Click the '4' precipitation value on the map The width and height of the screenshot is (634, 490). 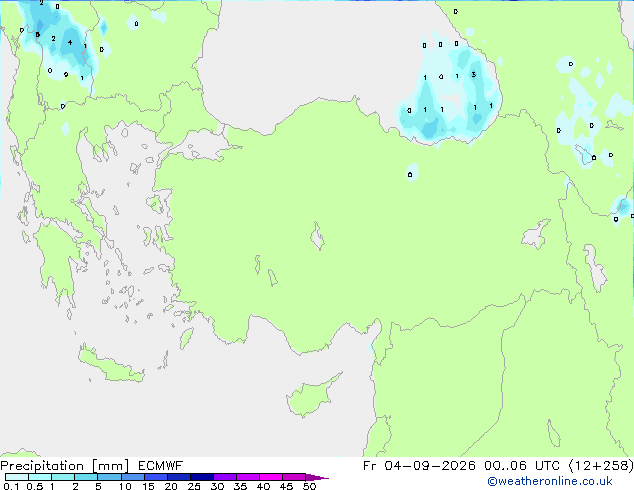pos(70,42)
